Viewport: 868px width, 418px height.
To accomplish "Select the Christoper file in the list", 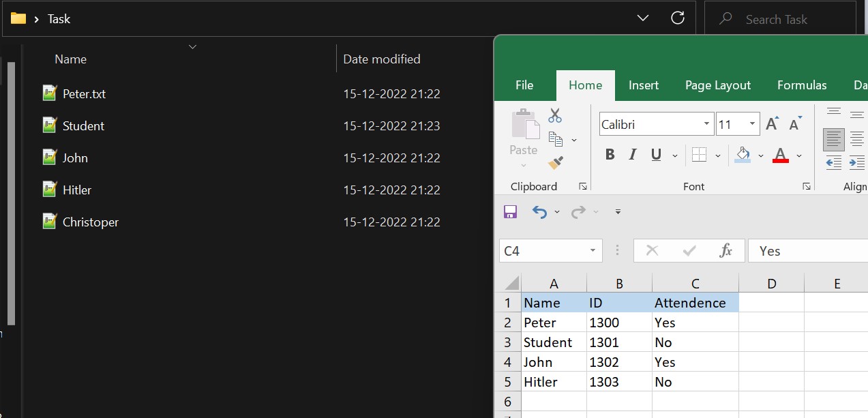I will [90, 222].
